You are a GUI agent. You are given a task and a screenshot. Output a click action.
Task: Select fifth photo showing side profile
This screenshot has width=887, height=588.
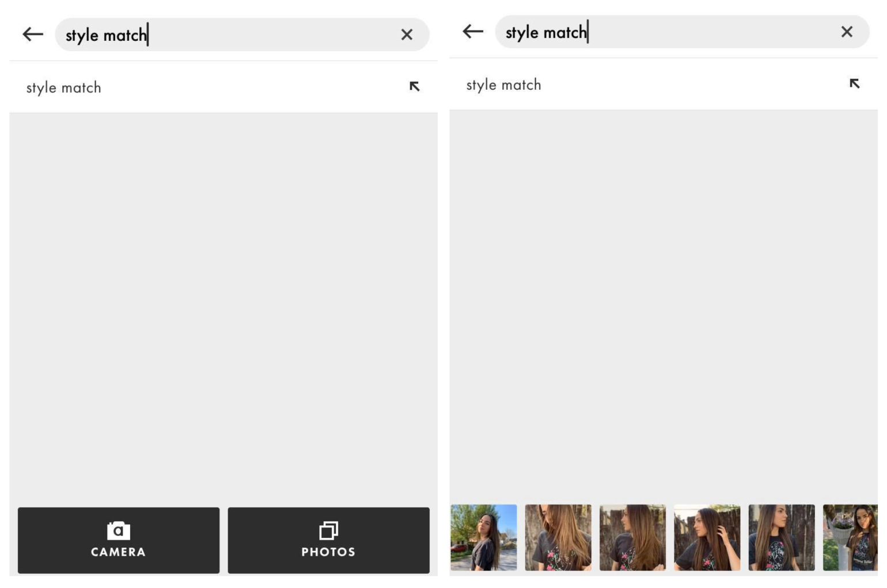pyautogui.click(x=782, y=537)
